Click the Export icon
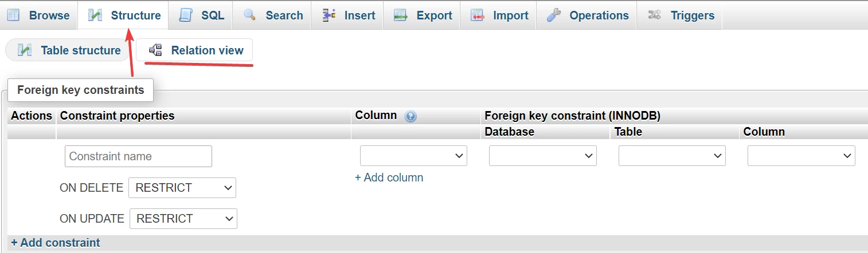 [401, 15]
